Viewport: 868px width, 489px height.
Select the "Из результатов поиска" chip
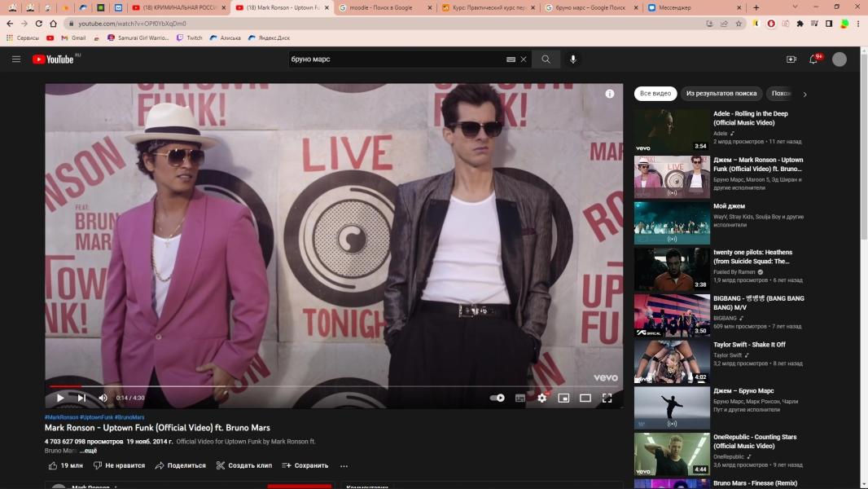tap(721, 94)
